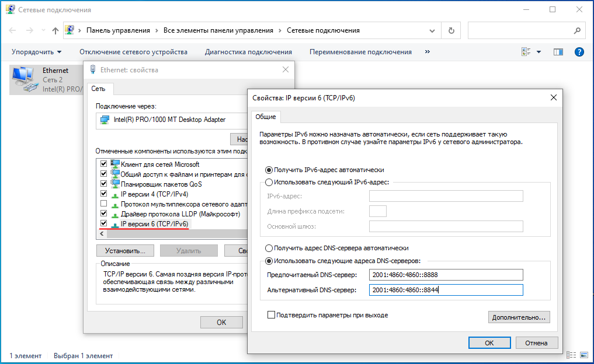Click the change view layout icon
The height and width of the screenshot is (364, 594).
pyautogui.click(x=526, y=52)
